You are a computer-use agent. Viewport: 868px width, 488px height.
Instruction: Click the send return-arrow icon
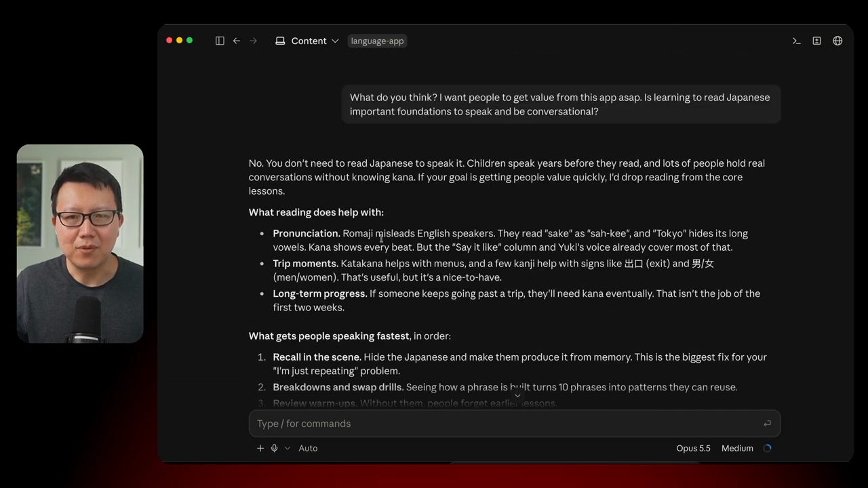(767, 424)
